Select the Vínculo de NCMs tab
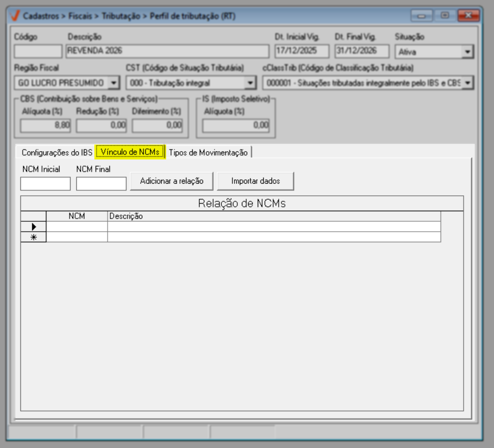The image size is (494, 448). (130, 152)
